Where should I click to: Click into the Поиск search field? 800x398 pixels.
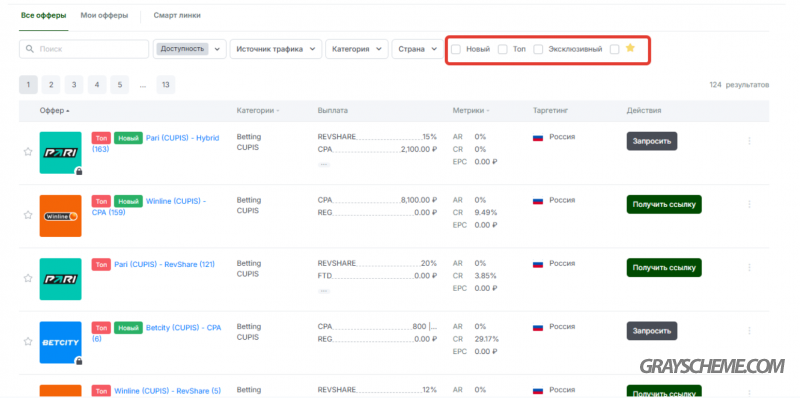84,49
